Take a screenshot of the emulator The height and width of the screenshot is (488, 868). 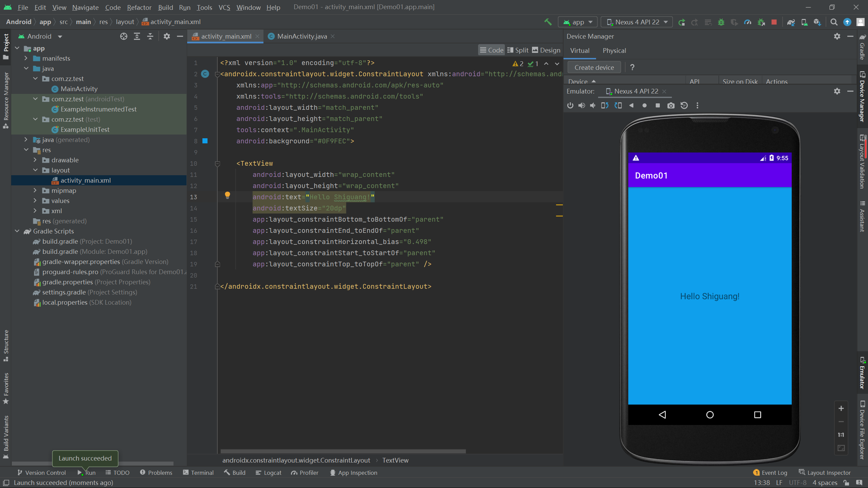pyautogui.click(x=671, y=105)
